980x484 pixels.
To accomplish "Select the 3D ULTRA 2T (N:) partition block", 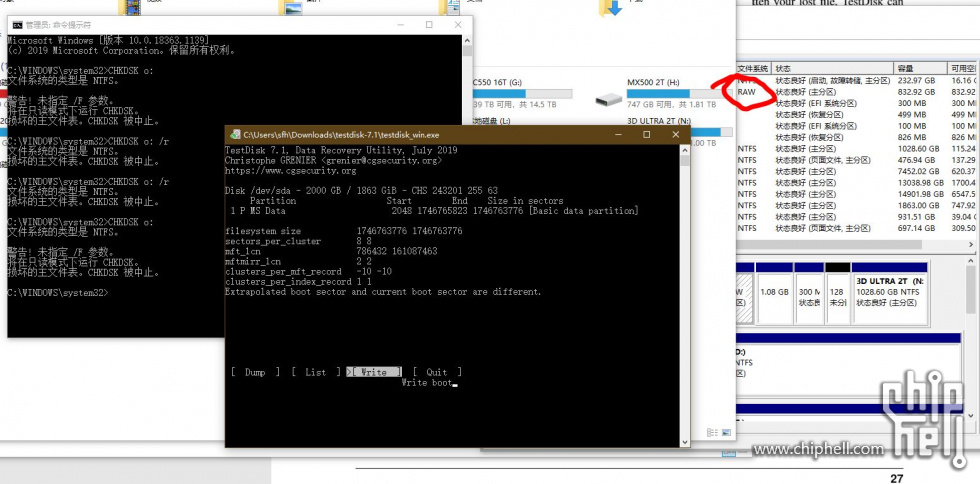I will (890, 293).
